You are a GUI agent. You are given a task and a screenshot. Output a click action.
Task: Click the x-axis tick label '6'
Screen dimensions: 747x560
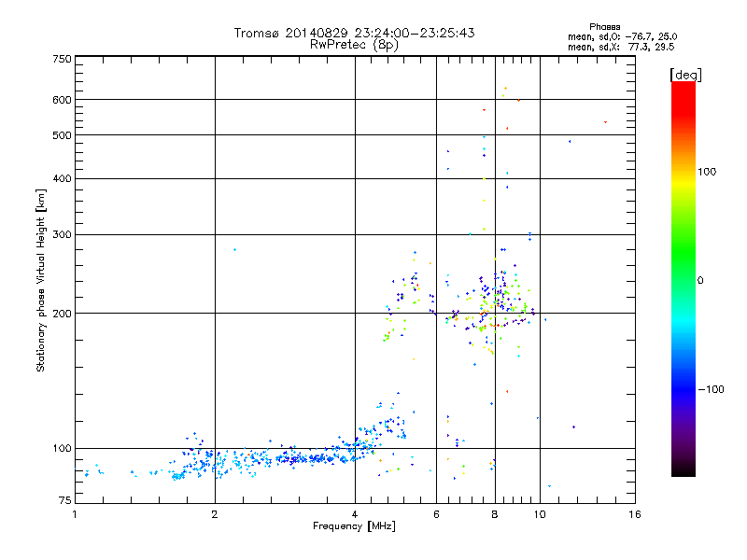click(436, 514)
